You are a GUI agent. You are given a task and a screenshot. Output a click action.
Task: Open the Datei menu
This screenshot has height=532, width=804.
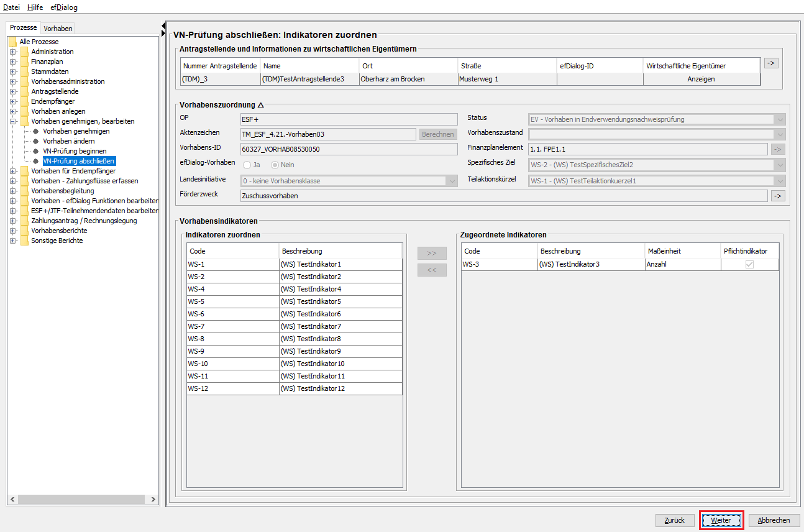tap(12, 7)
